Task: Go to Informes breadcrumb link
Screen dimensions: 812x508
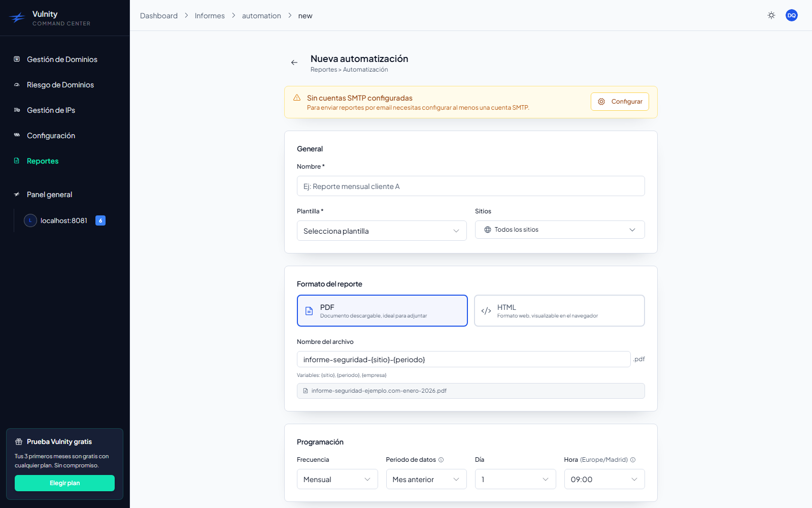Action: pyautogui.click(x=210, y=16)
